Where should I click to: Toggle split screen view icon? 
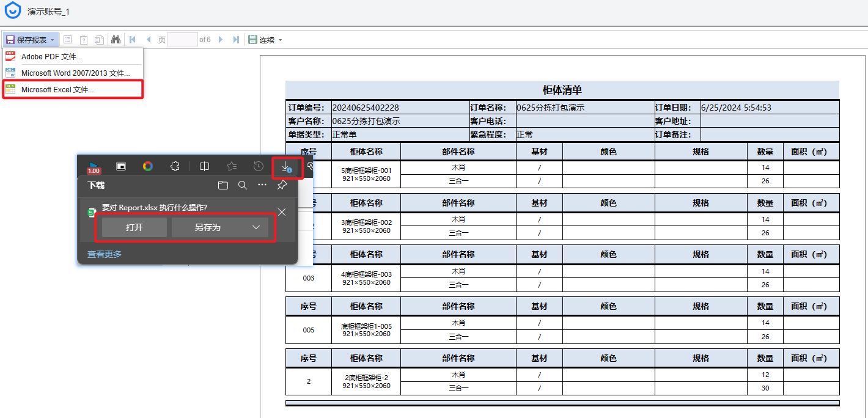205,166
